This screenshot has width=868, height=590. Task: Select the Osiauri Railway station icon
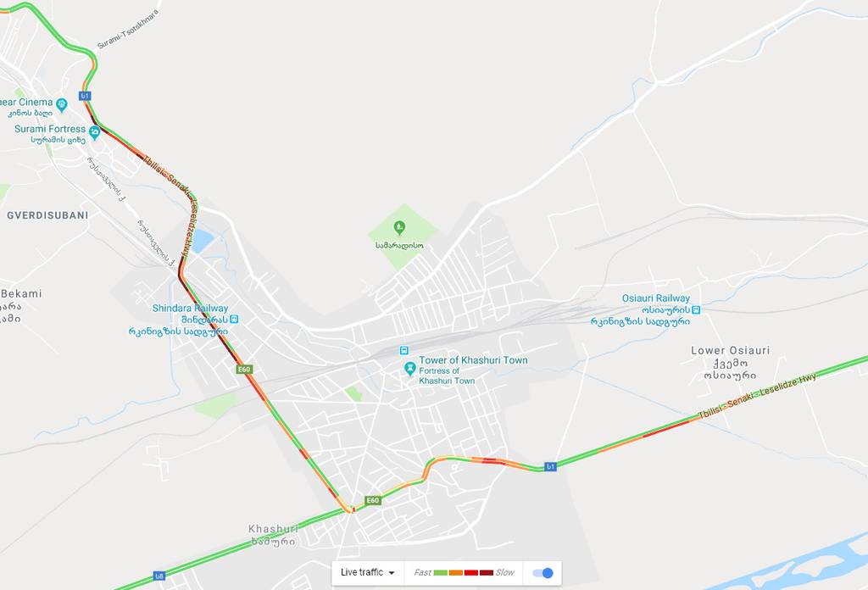tap(696, 310)
